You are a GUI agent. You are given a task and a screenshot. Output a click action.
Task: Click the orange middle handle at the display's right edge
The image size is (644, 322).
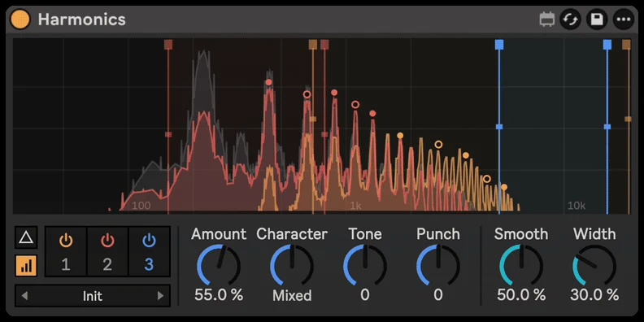point(628,119)
